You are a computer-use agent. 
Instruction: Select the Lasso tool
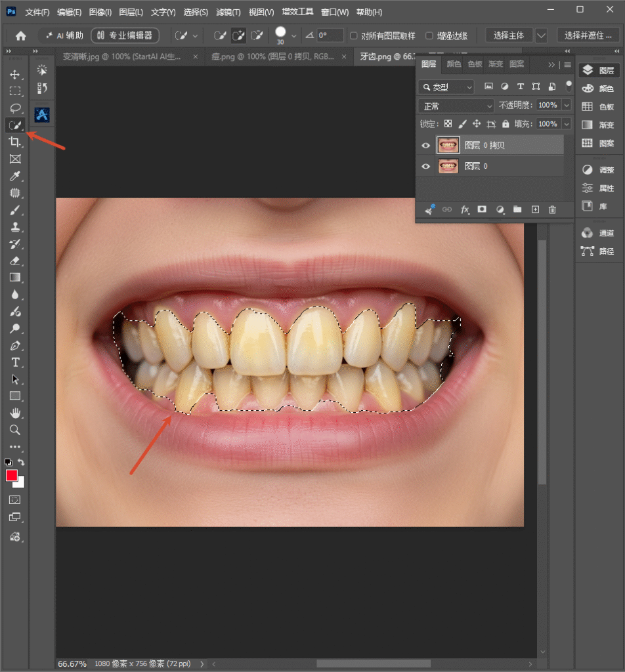pyautogui.click(x=15, y=108)
